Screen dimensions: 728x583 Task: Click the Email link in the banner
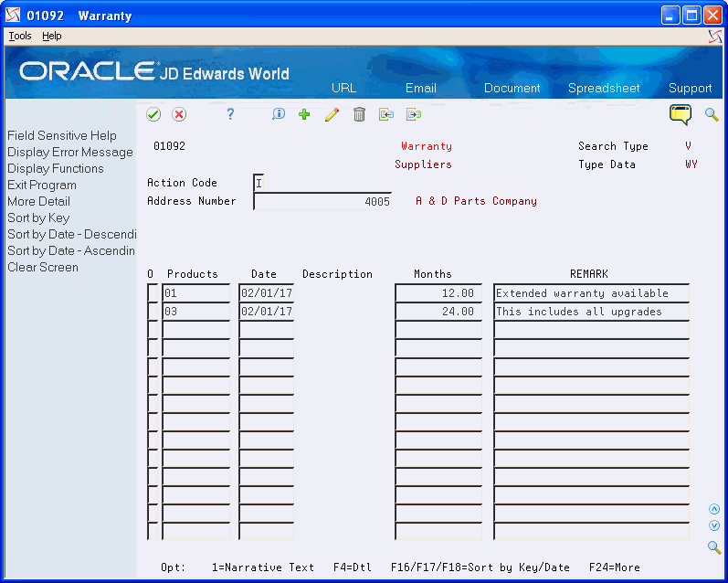point(421,88)
